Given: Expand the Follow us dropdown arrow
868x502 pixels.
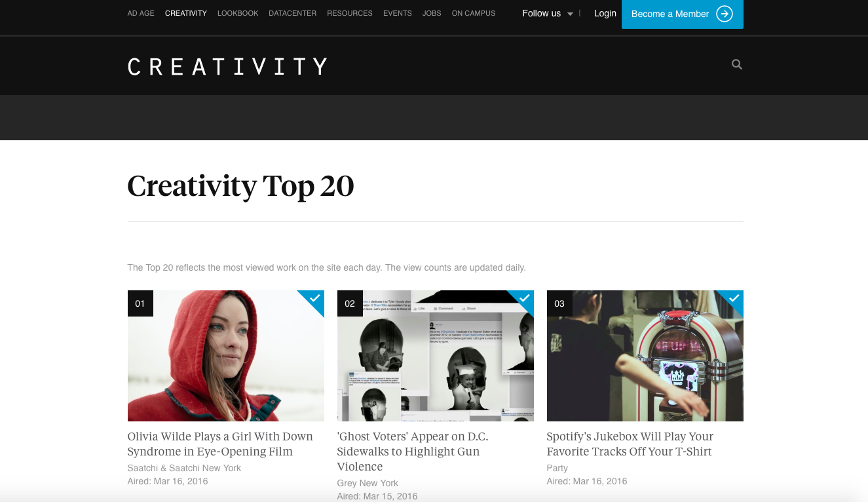Looking at the screenshot, I should point(570,14).
